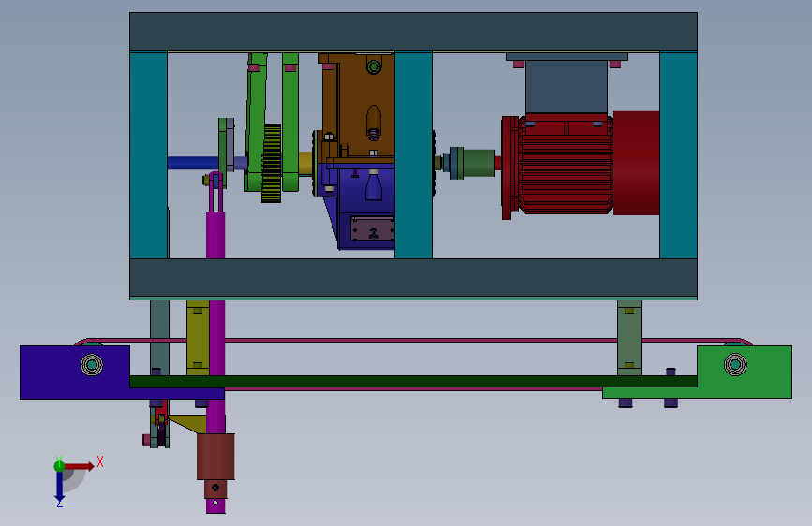This screenshot has width=812, height=526.
Task: Pick the yellow spur gear
Action: point(271,163)
